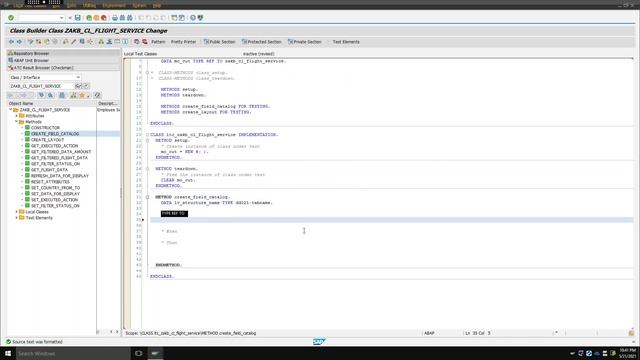This screenshot has width=640, height=360.
Task: Open the Utilities menu
Action: click(x=89, y=5)
